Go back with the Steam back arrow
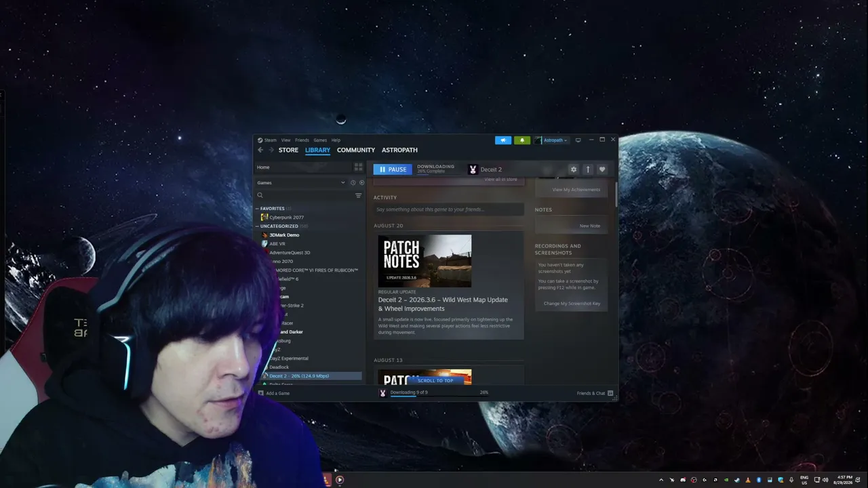Image resolution: width=868 pixels, height=488 pixels. (260, 150)
